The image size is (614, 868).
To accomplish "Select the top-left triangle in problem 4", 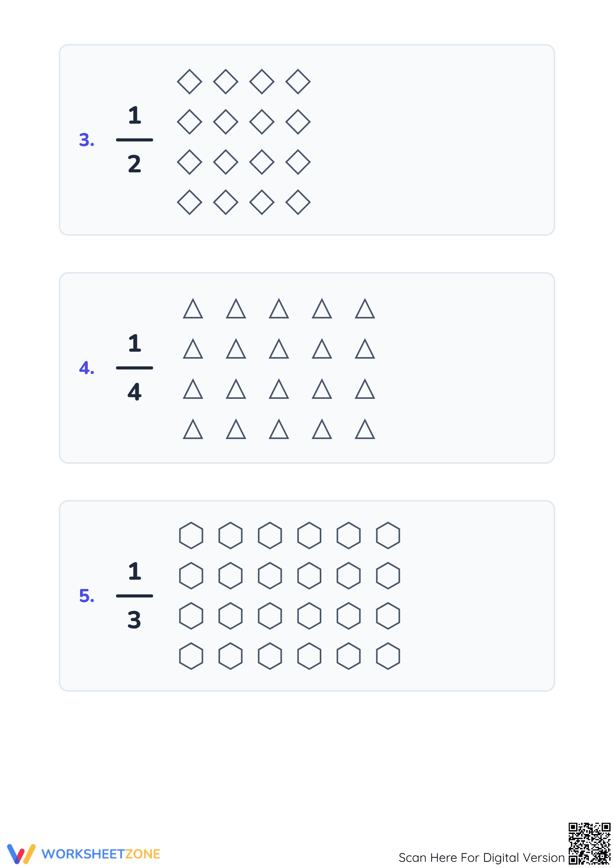I will (193, 308).
